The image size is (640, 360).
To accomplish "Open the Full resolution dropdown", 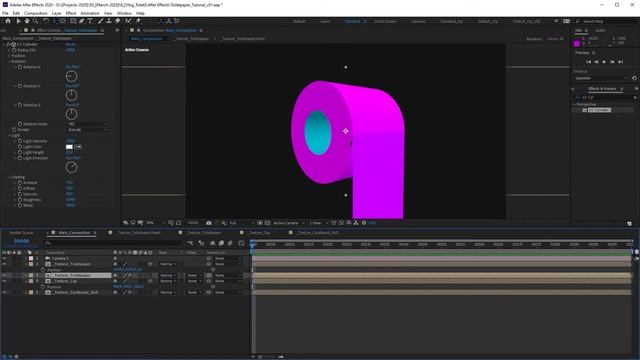I will 241,223.
